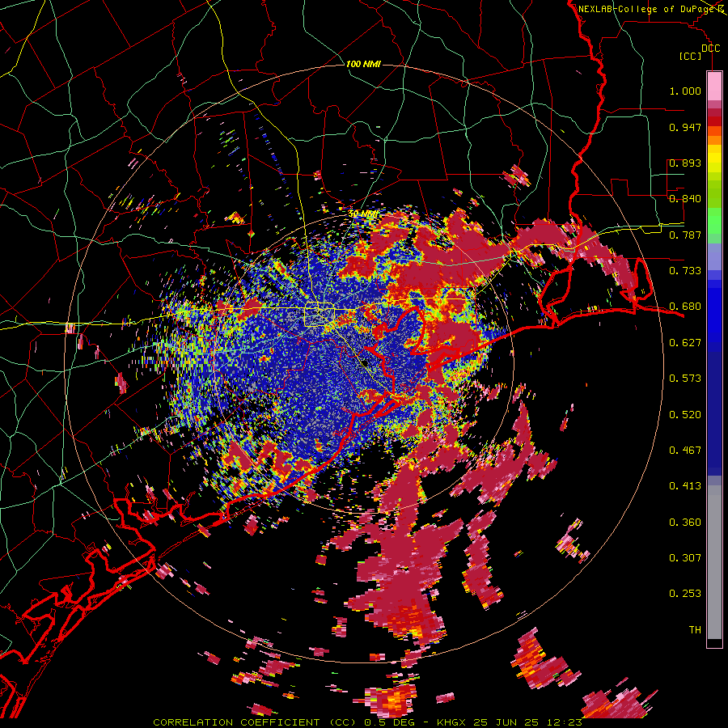Click the 0.520 legend value
The height and width of the screenshot is (728, 728).
tap(685, 415)
